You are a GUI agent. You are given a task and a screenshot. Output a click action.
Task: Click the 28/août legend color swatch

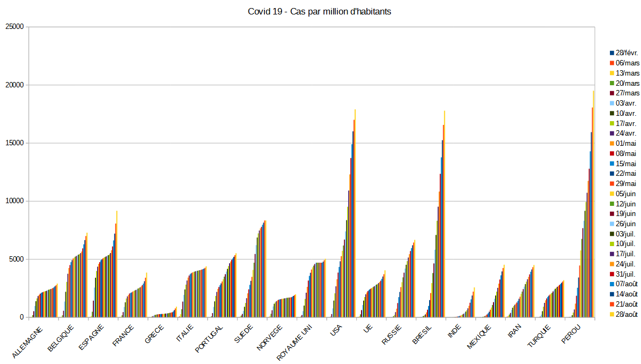point(611,315)
